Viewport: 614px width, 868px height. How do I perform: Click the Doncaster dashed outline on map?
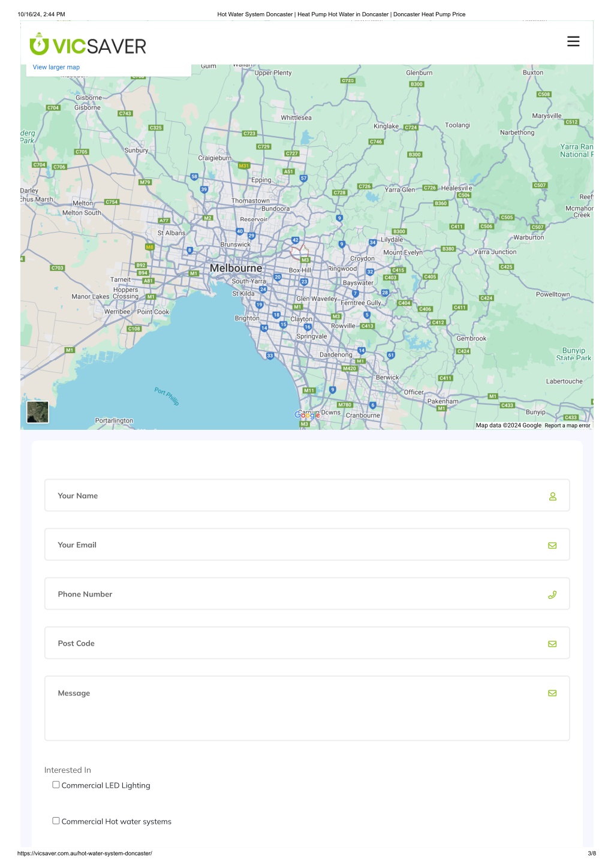pos(299,251)
